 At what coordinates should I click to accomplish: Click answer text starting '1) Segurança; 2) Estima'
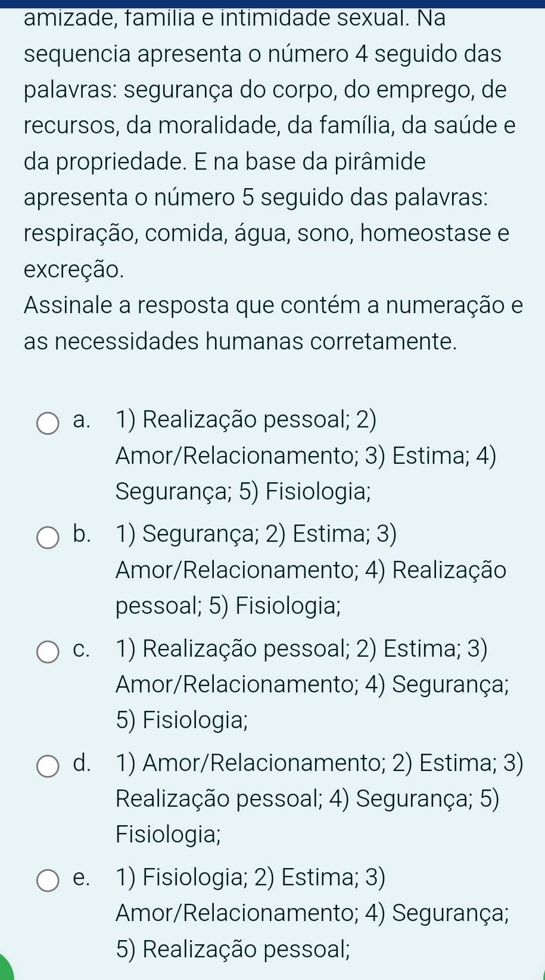[x=311, y=570]
